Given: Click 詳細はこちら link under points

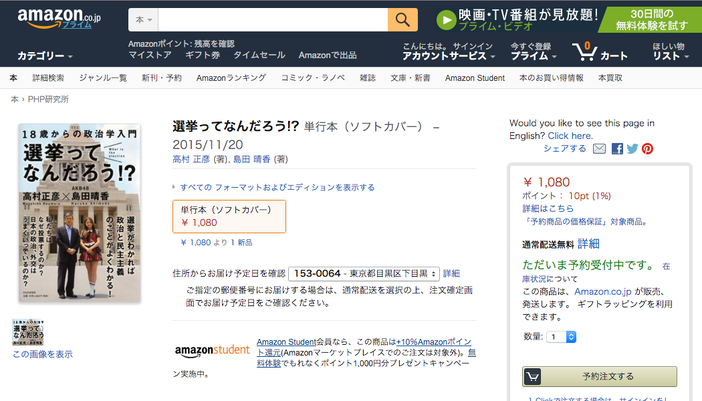Looking at the screenshot, I should click(x=548, y=209).
